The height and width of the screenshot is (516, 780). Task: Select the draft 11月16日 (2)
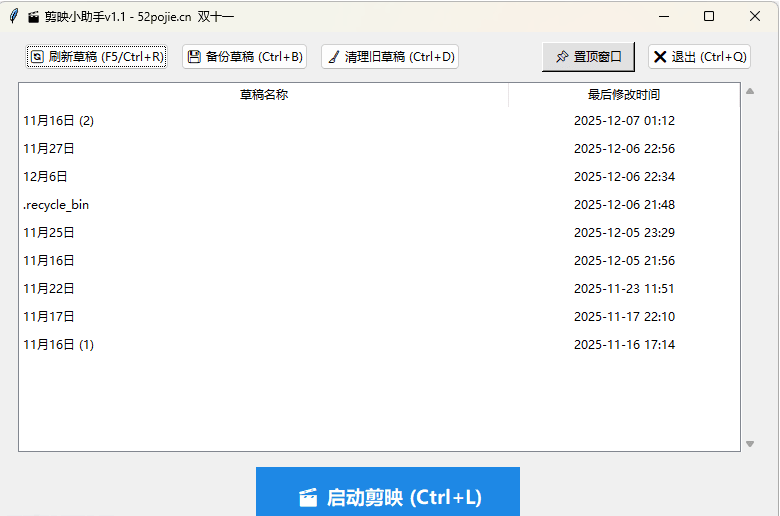click(x=379, y=121)
